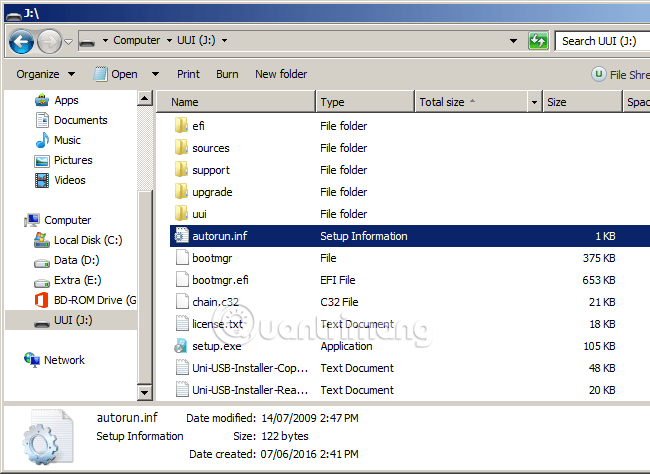The height and width of the screenshot is (474, 650).
Task: Click the sidebar scroll down arrow
Action: click(x=144, y=392)
